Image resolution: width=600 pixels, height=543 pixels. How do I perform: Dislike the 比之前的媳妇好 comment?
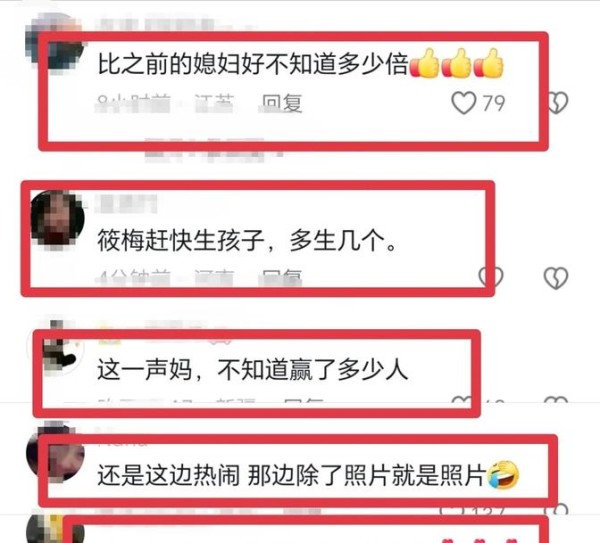558,103
